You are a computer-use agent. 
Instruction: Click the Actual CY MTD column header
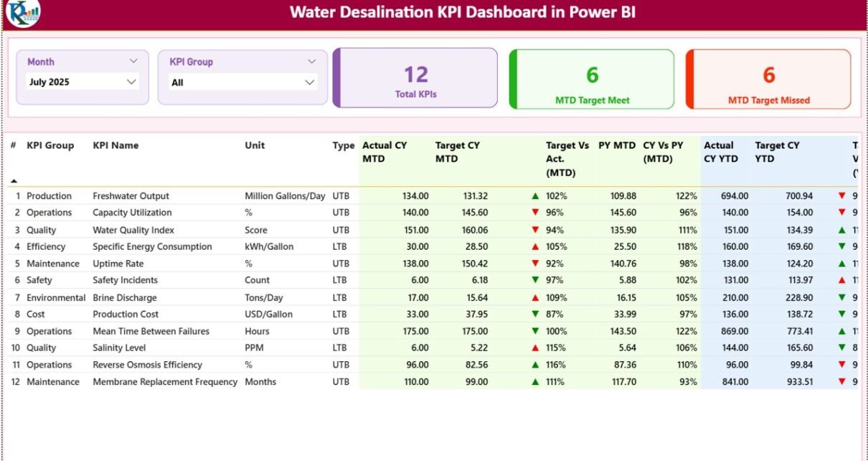click(x=385, y=152)
